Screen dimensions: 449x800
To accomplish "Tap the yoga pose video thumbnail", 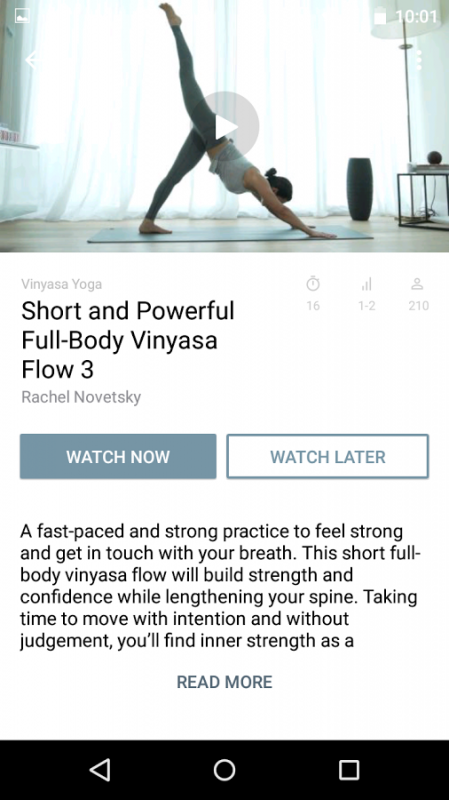I will coord(224,126).
